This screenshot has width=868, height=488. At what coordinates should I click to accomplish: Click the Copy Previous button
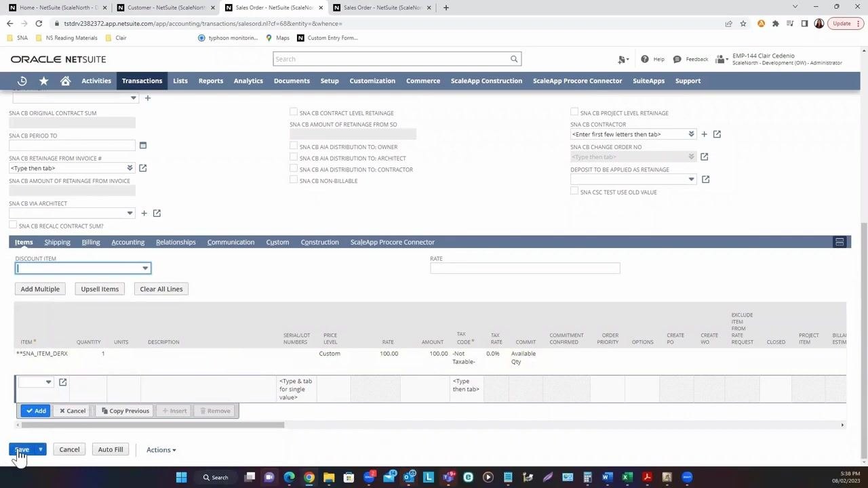pos(125,411)
